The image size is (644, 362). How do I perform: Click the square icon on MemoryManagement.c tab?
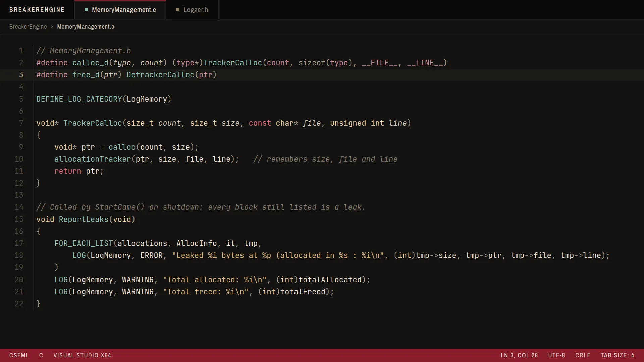pyautogui.click(x=86, y=10)
